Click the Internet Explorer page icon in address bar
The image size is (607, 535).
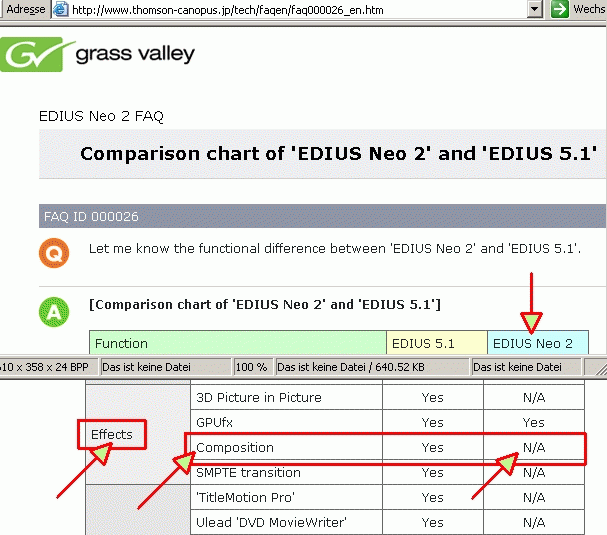point(60,9)
